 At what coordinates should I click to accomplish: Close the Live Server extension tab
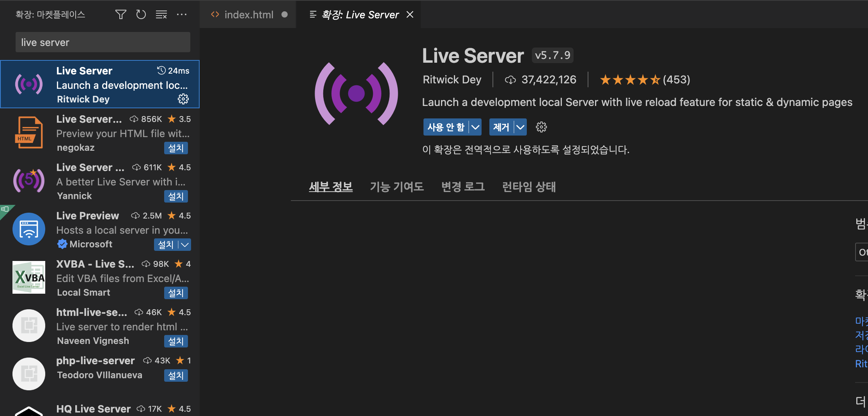click(x=410, y=14)
